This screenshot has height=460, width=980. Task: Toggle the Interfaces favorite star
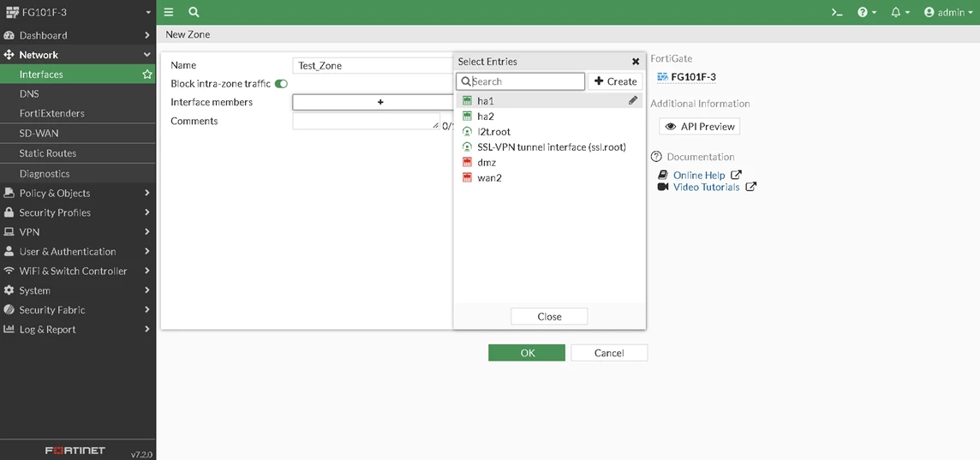(146, 75)
